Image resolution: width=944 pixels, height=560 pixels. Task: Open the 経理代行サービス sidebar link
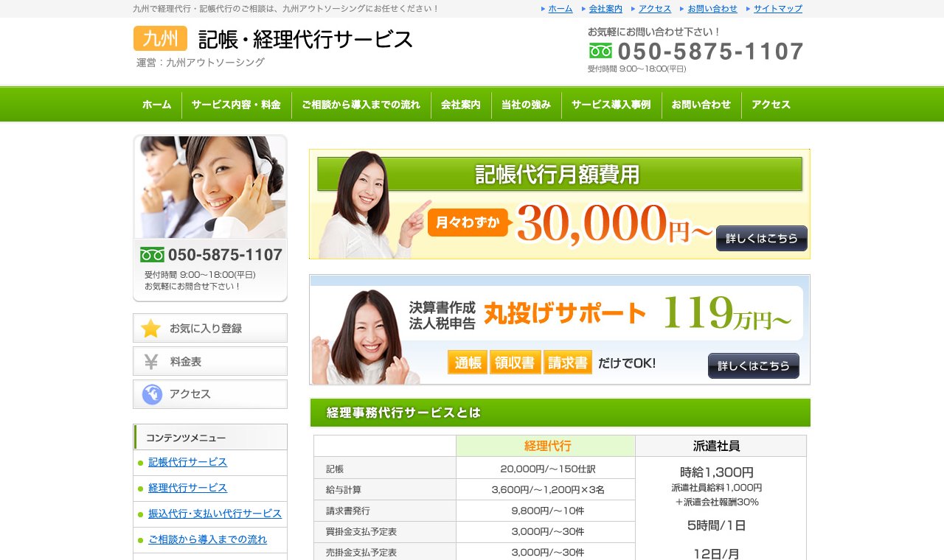188,488
